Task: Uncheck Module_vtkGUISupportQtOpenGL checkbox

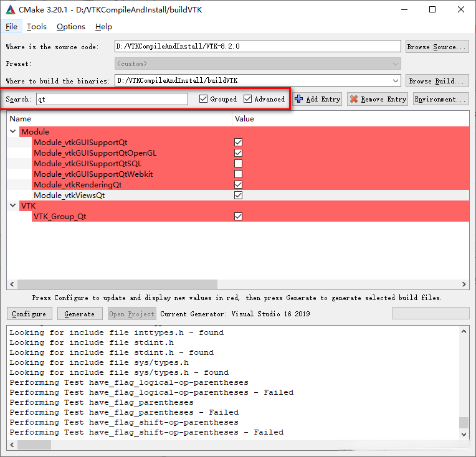Action: pos(238,153)
